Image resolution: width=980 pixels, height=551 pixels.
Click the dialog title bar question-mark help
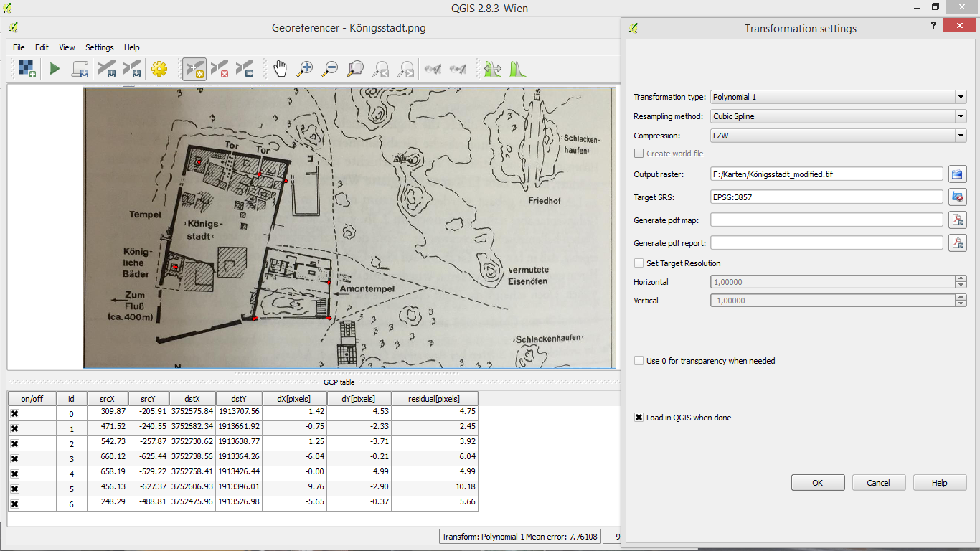[933, 25]
